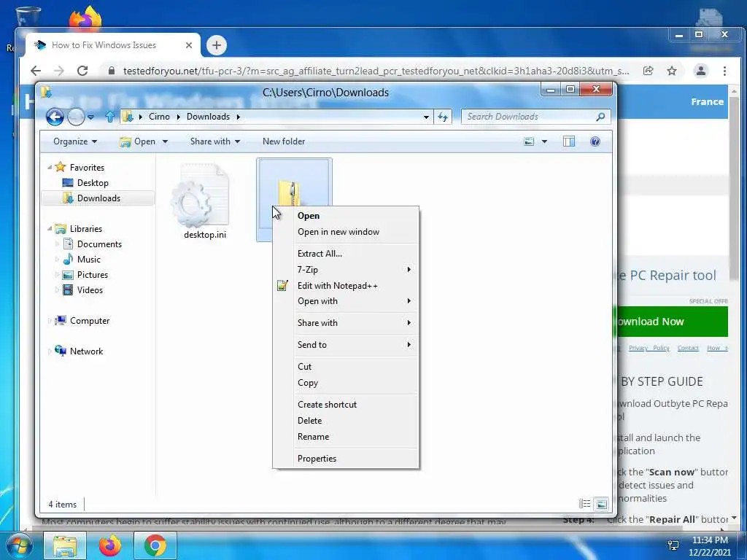Click Firefox icon in taskbar
Image resolution: width=747 pixels, height=560 pixels.
110,545
